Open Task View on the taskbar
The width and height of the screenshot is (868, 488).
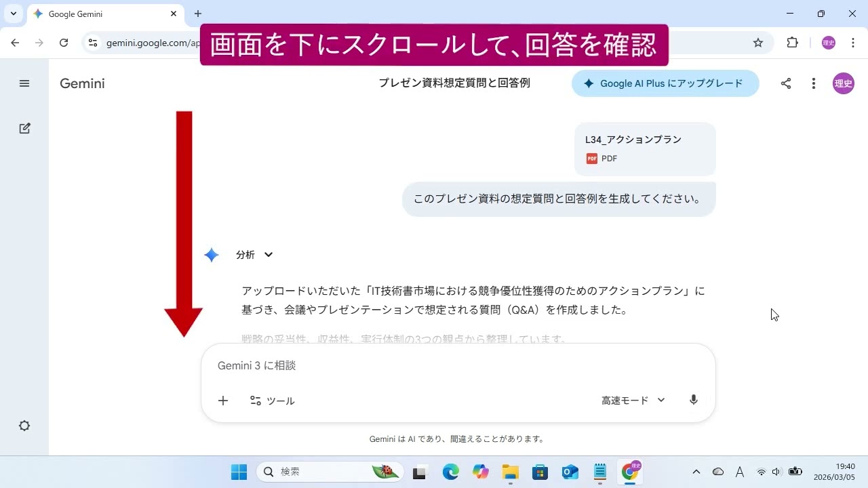(420, 472)
